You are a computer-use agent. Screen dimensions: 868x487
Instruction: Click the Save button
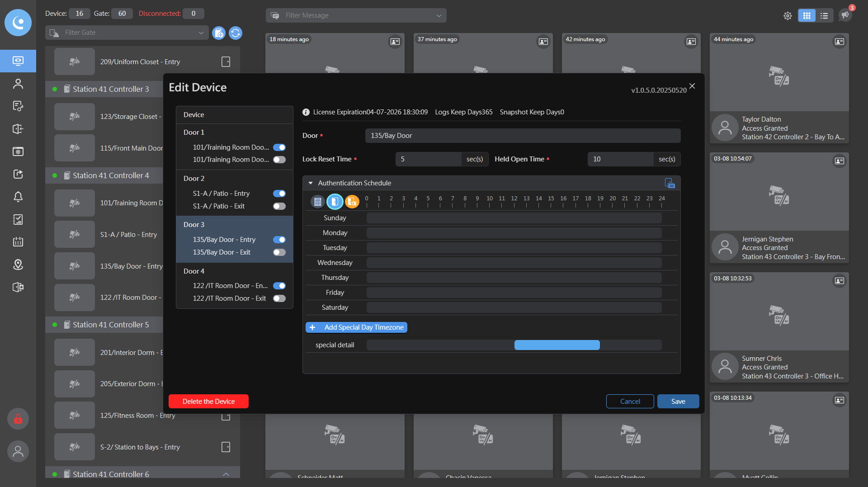point(678,402)
